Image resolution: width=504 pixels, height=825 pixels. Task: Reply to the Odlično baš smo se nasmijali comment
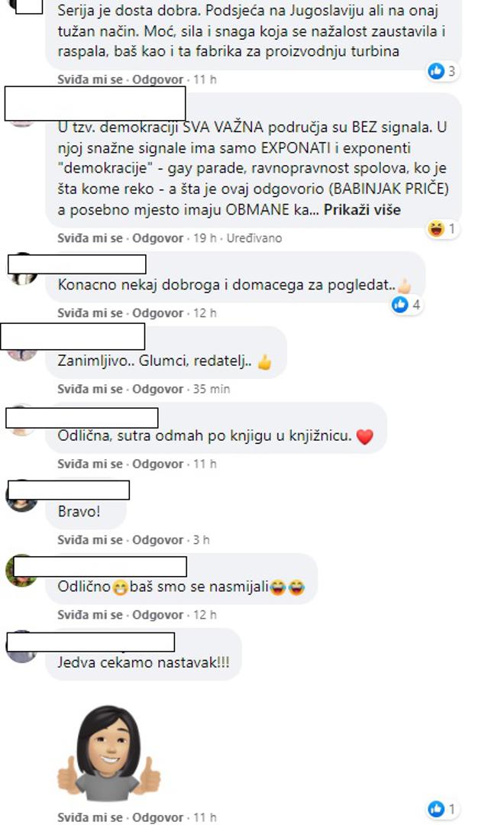point(158,615)
